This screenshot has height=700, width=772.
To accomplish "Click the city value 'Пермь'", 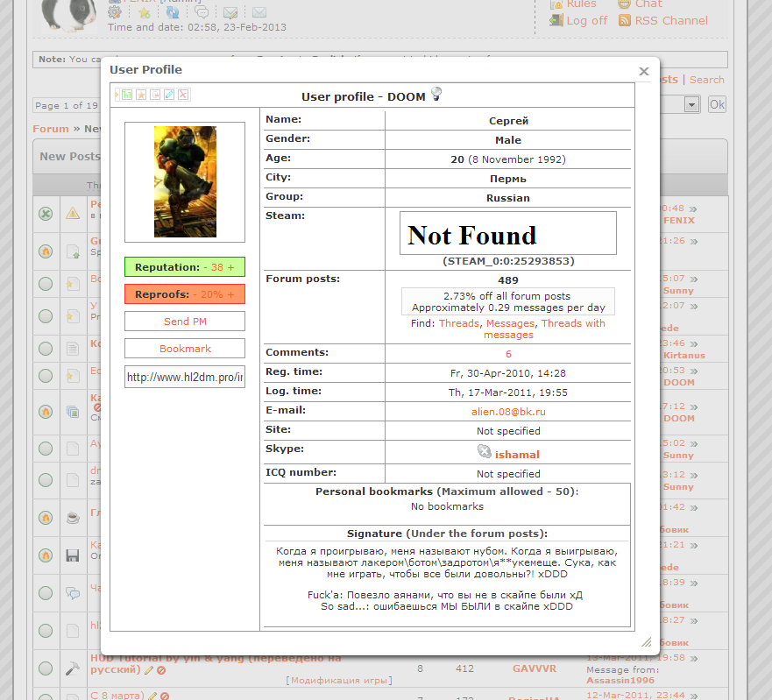I will (508, 179).
